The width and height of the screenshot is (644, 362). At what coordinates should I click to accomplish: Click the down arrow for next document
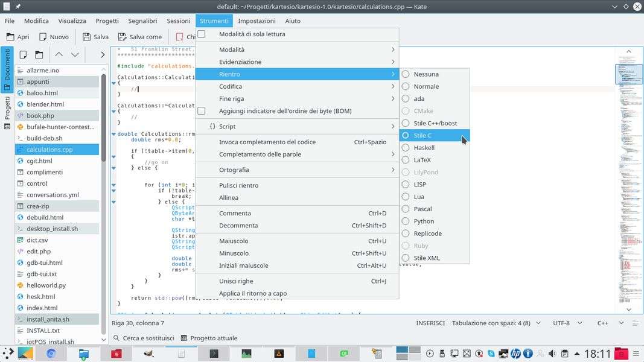[75, 54]
